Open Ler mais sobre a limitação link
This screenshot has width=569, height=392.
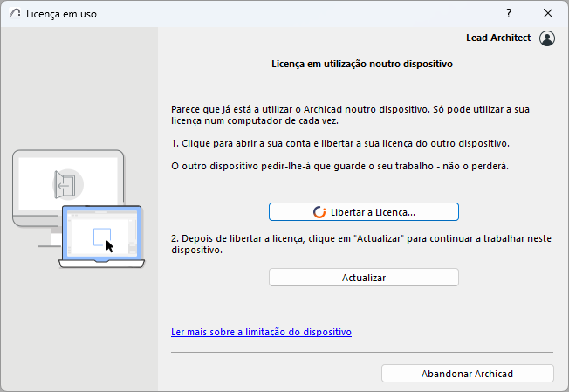click(x=261, y=332)
